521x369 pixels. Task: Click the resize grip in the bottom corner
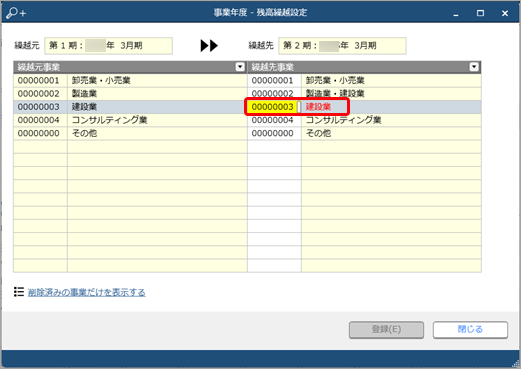[x=515, y=363]
